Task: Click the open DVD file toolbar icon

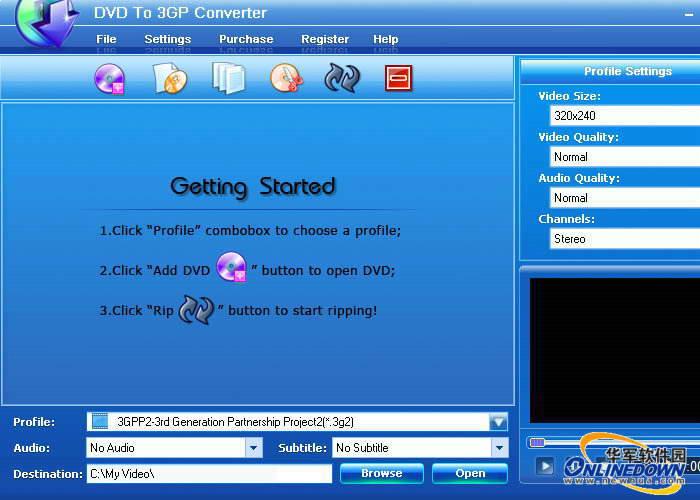Action: (170, 79)
